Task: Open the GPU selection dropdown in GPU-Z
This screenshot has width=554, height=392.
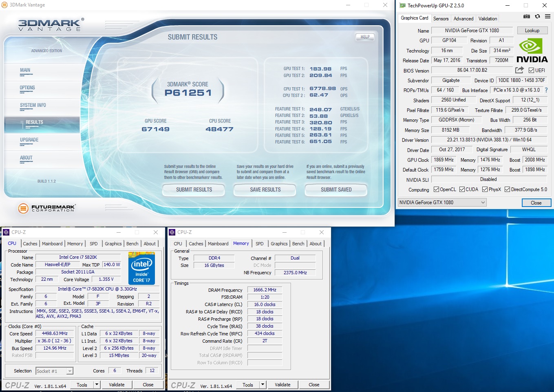Action: [x=442, y=203]
